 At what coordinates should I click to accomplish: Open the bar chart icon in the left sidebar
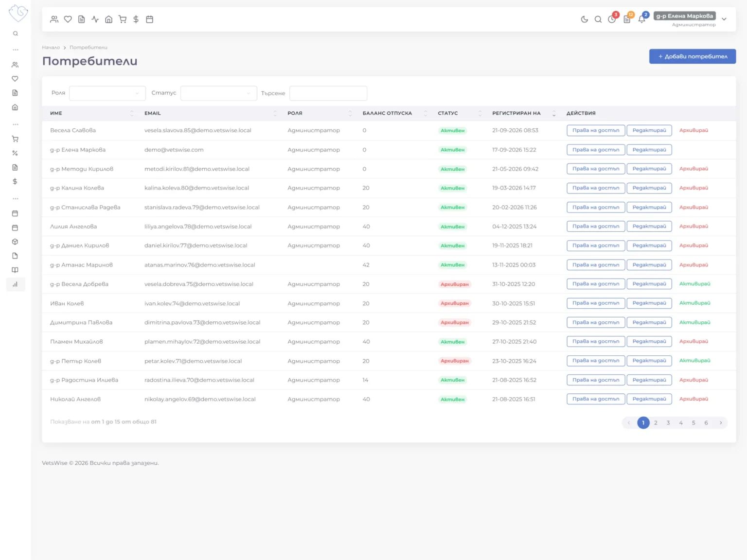15,284
